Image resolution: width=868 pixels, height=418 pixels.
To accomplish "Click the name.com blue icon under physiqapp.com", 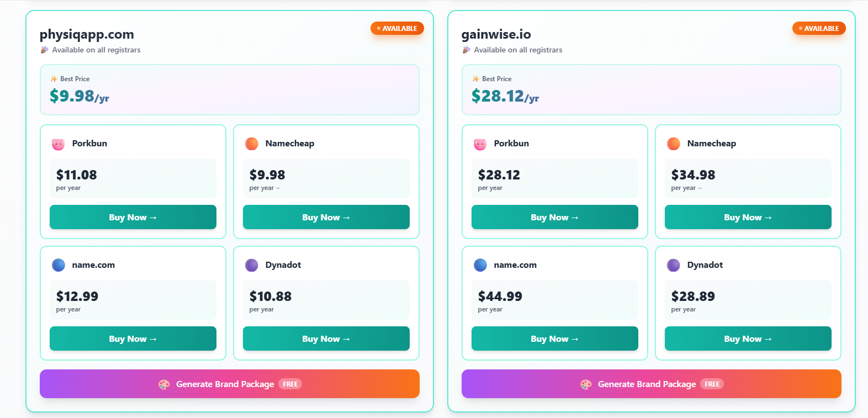I will click(59, 265).
